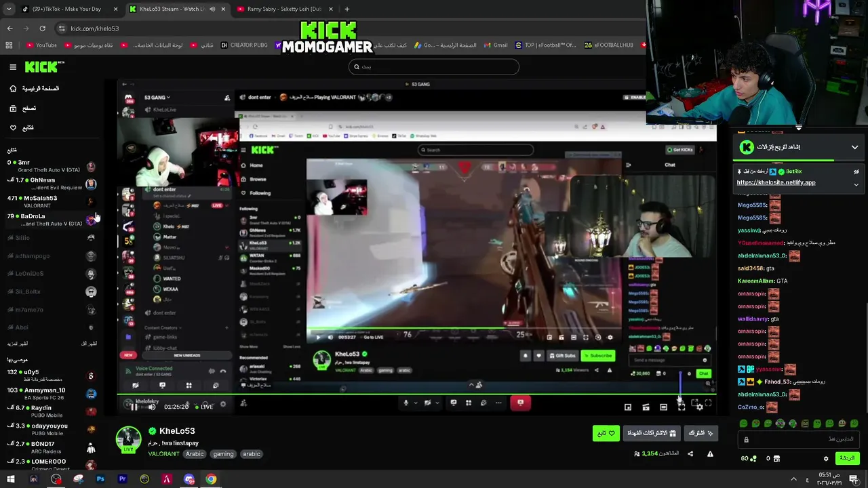868x488 pixels.
Task: Open the eFOOTBALLHUB bookmark
Action: pos(608,45)
